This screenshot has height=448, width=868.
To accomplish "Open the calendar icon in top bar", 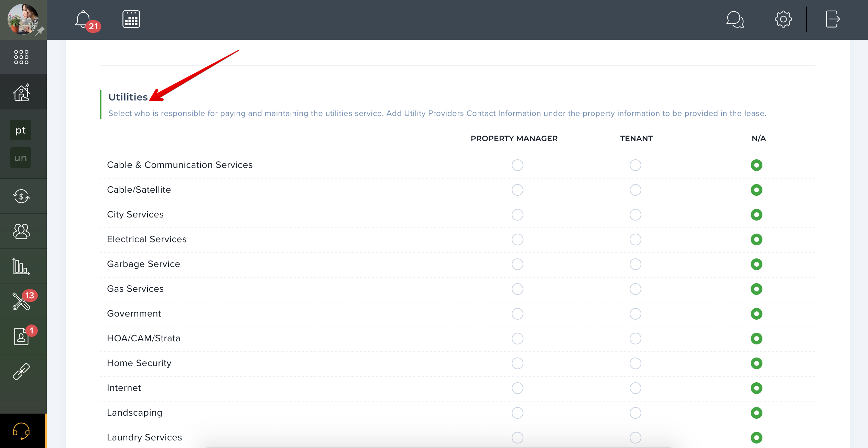I will (x=131, y=19).
